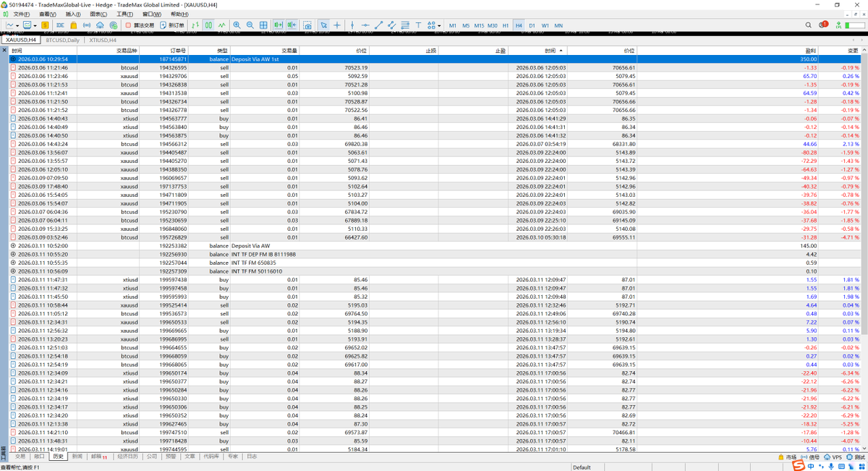
Task: Open the notification icon with red badge
Action: click(x=823, y=25)
